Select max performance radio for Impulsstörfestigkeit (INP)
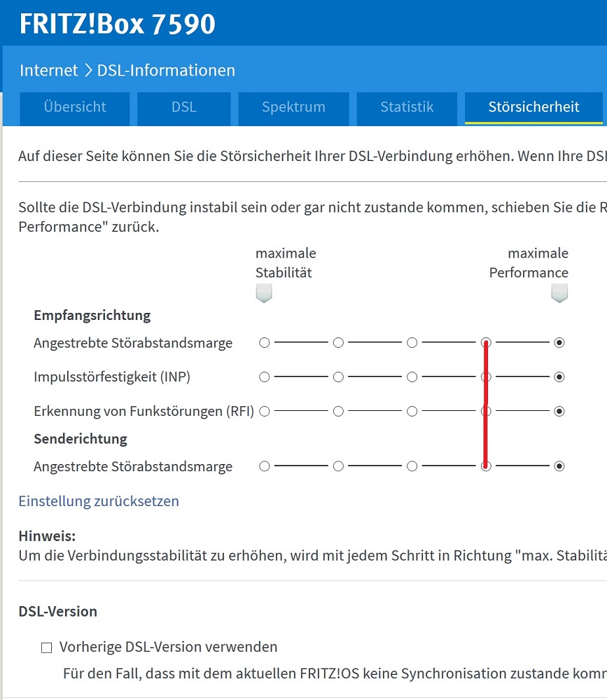The height and width of the screenshot is (700, 607). click(x=559, y=377)
